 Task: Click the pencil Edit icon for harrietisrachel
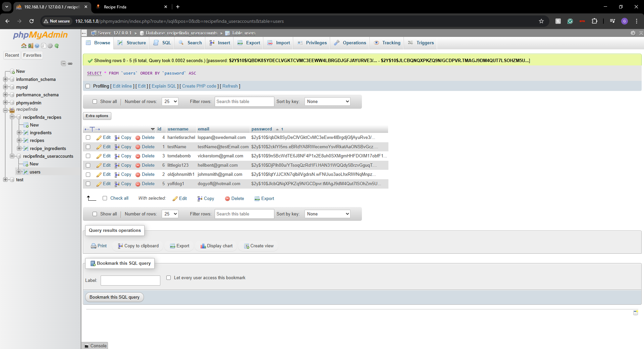click(99, 138)
